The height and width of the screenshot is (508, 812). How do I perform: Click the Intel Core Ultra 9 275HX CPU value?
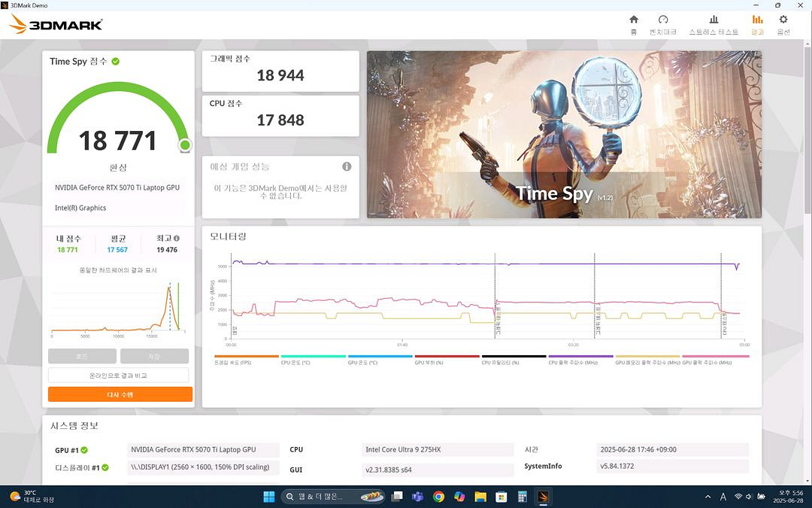coord(438,450)
